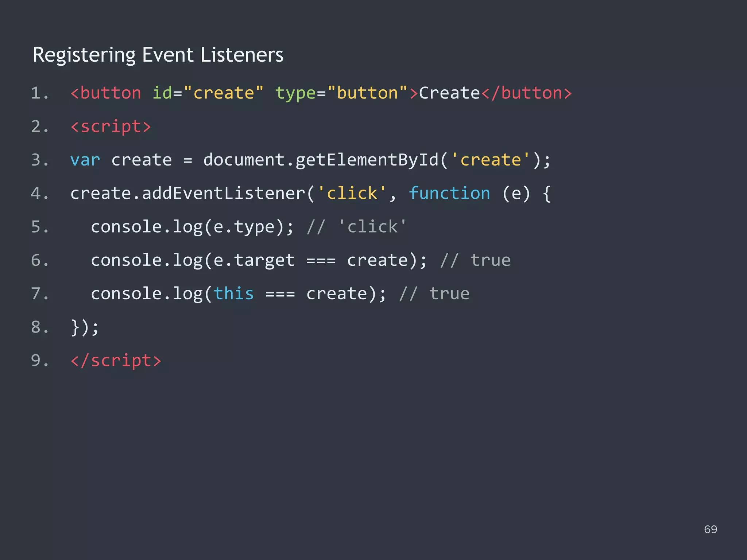Image resolution: width=747 pixels, height=560 pixels.
Task: Click line number '9.' in the code listing
Action: pyautogui.click(x=40, y=361)
